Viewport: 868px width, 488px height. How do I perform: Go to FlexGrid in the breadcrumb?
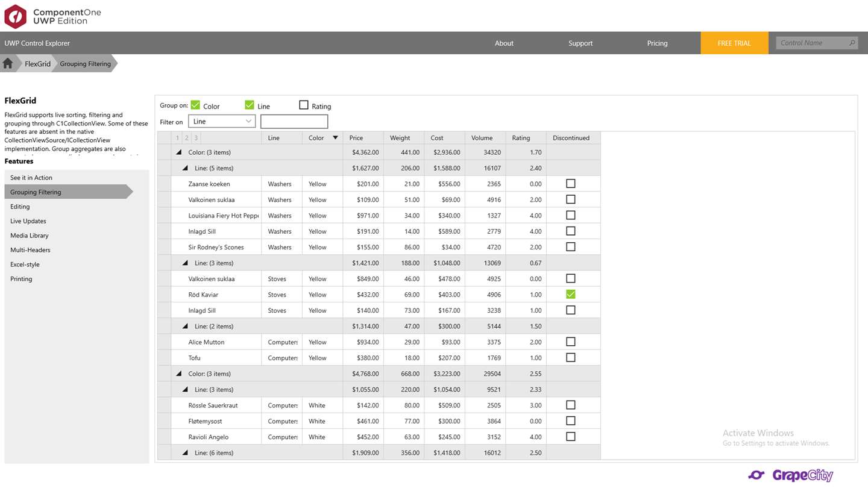37,63
